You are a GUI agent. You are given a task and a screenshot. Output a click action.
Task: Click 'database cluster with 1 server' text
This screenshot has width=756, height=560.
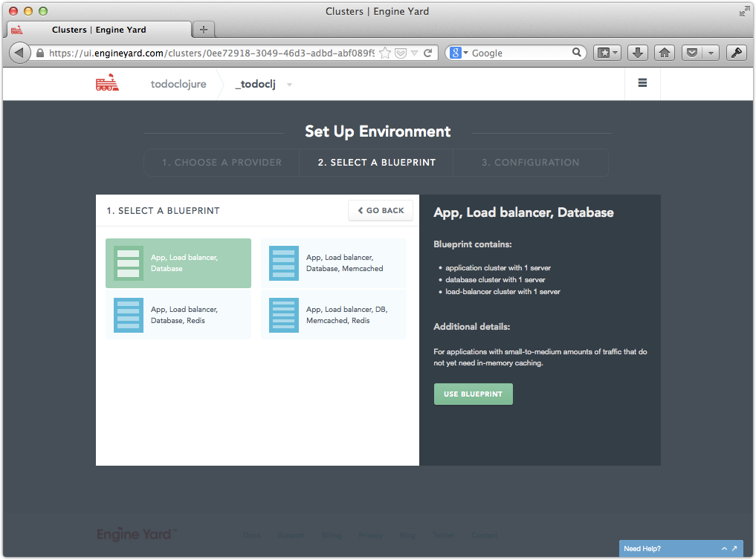pos(495,280)
